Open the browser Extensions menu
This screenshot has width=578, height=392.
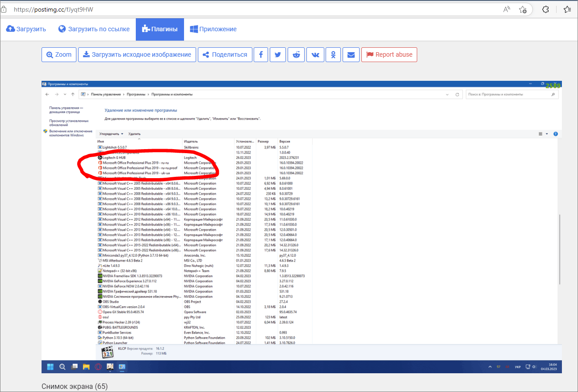pyautogui.click(x=545, y=9)
